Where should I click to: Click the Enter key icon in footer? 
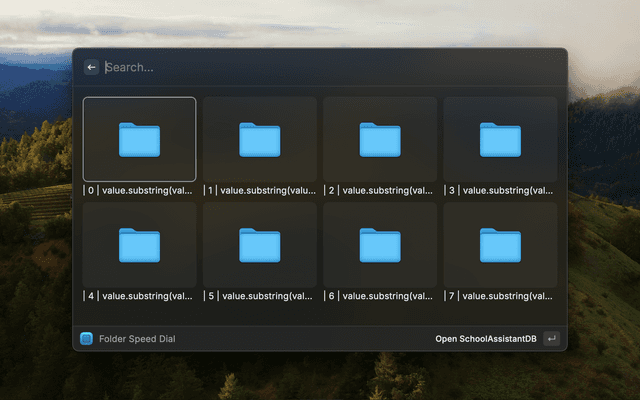(551, 339)
